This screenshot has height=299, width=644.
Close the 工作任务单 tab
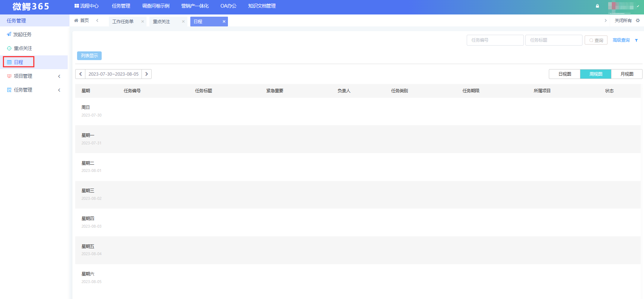pyautogui.click(x=143, y=22)
